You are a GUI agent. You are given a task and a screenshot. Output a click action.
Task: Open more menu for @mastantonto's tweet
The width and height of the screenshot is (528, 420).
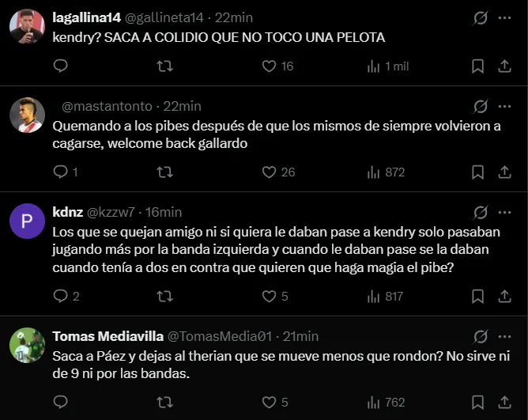tap(505, 106)
